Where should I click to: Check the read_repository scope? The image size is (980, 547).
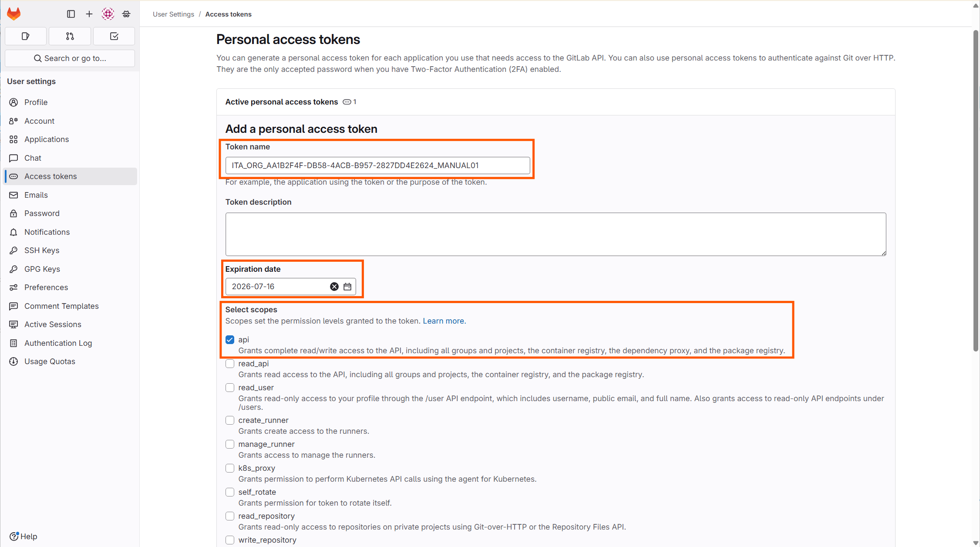click(230, 516)
